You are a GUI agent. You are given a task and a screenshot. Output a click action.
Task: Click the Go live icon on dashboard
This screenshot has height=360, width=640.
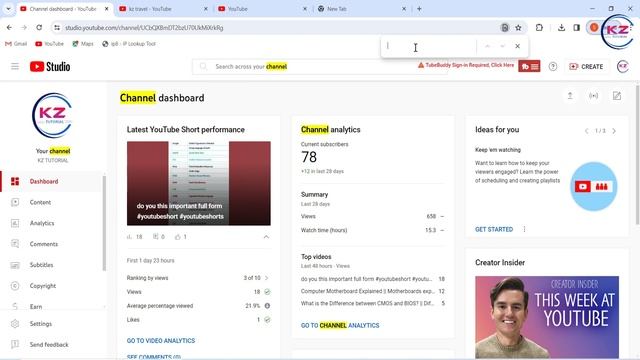tap(593, 96)
